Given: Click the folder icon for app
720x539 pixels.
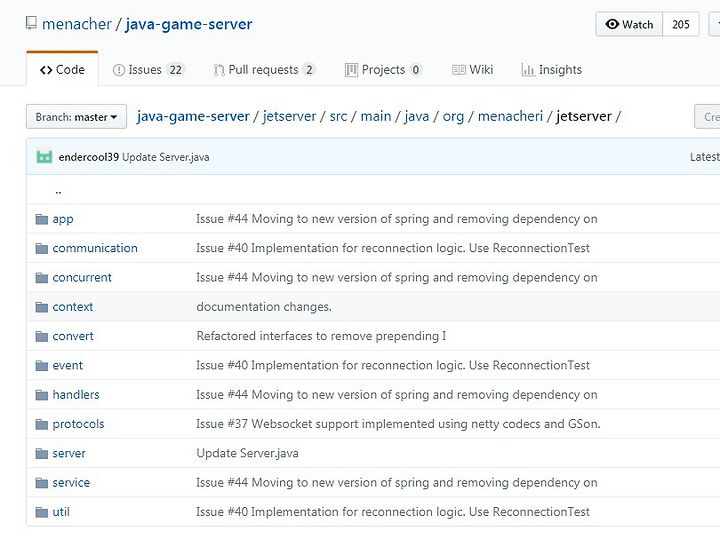Looking at the screenshot, I should 42,219.
